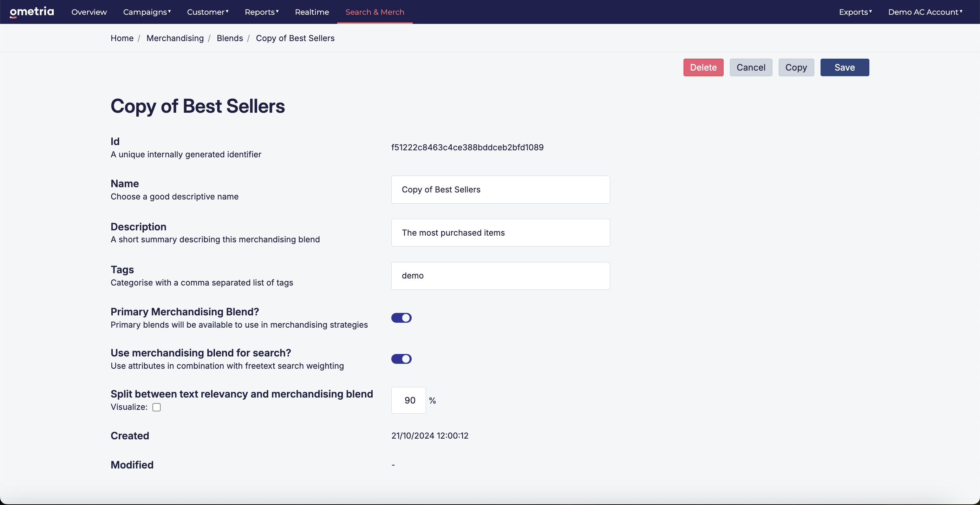Focus the Description input field
The image size is (980, 505).
click(x=500, y=233)
